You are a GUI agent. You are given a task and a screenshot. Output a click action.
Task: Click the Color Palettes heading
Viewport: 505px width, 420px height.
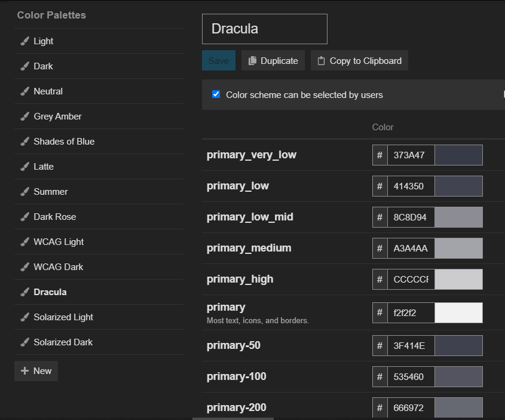[x=51, y=15]
